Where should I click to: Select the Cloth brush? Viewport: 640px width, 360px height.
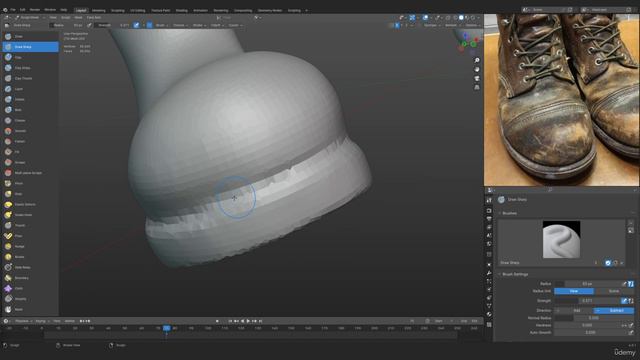pos(30,289)
